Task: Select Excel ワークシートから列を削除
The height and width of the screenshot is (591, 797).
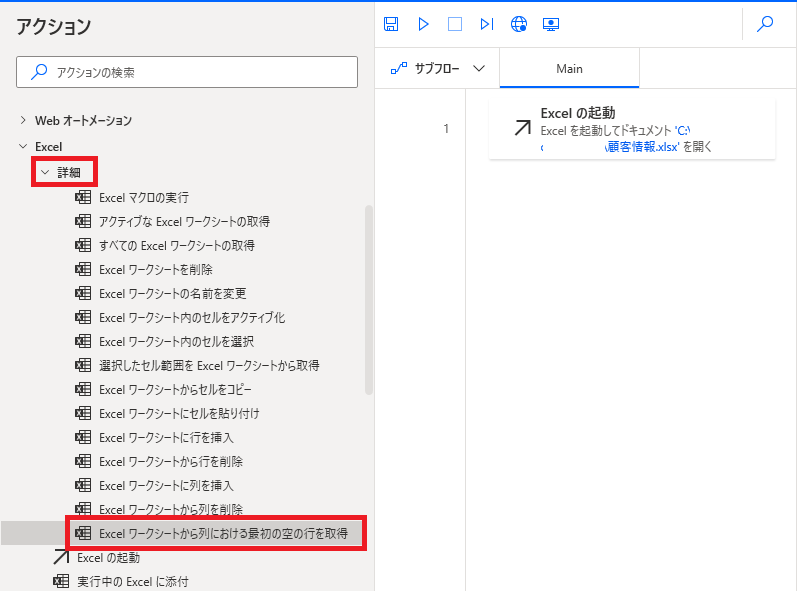Action: tap(171, 509)
